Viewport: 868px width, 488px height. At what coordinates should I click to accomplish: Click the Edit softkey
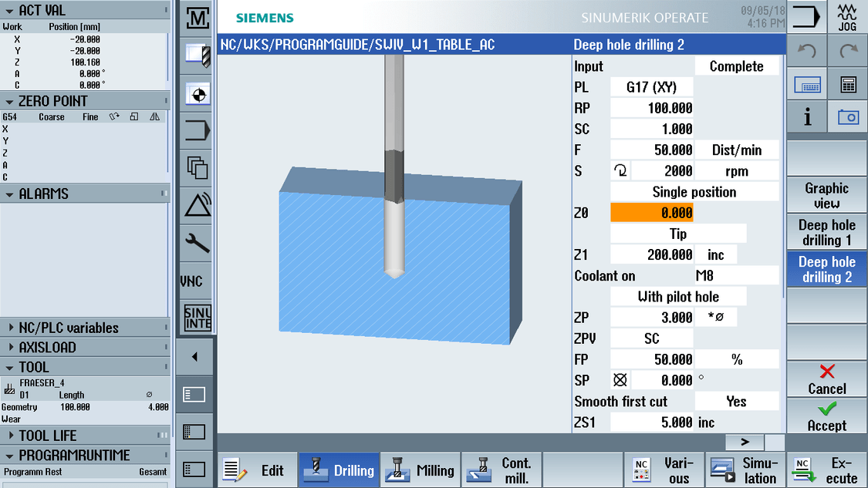click(258, 470)
